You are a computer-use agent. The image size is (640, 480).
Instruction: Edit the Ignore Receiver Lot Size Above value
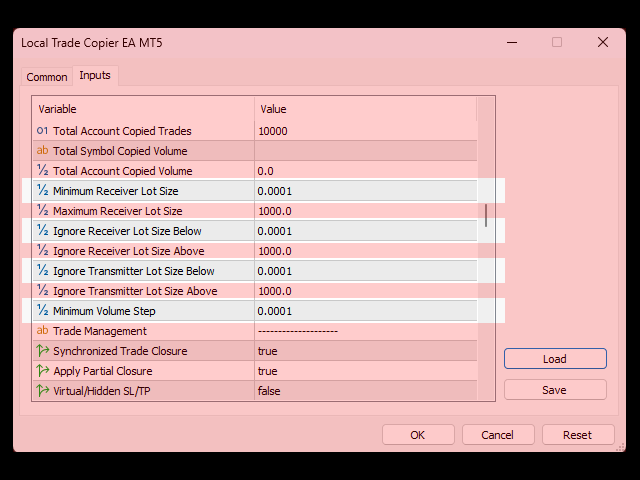pos(366,251)
